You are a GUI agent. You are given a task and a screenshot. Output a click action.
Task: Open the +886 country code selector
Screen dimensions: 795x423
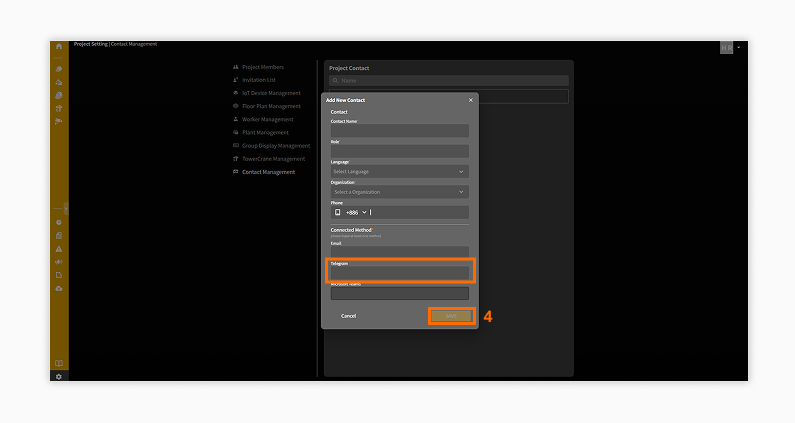tap(355, 212)
